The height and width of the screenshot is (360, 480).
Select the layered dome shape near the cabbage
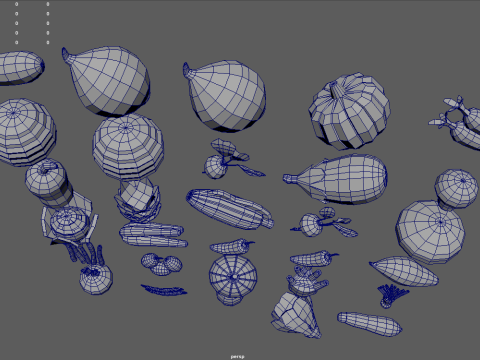click(x=128, y=147)
